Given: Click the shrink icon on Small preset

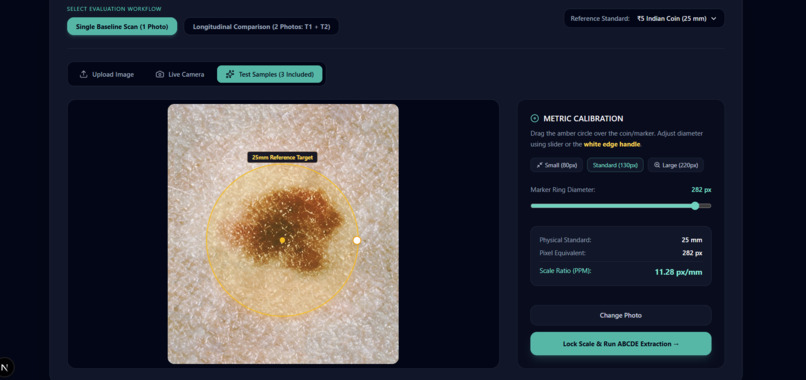Looking at the screenshot, I should coord(539,165).
